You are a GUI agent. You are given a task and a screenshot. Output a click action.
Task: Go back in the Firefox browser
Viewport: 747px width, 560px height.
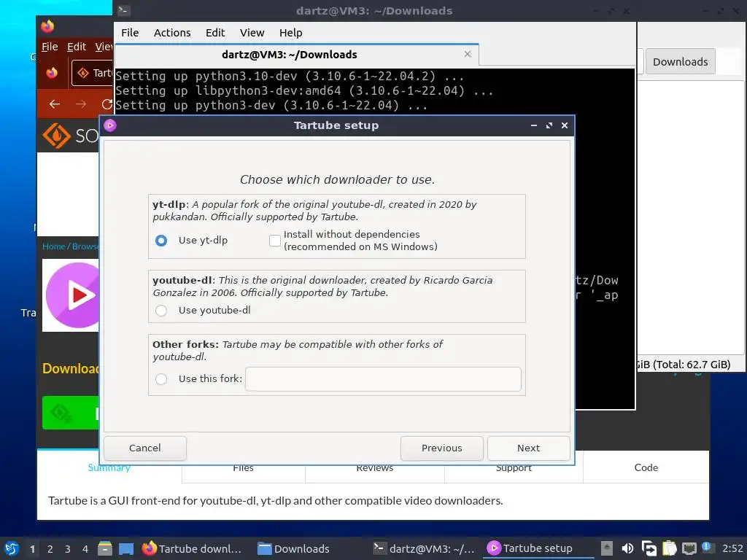pos(55,104)
